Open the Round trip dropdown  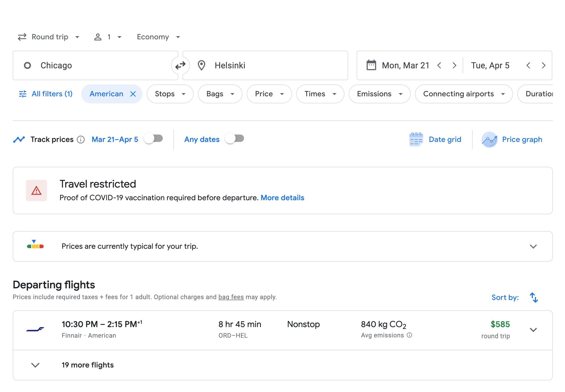pyautogui.click(x=49, y=37)
